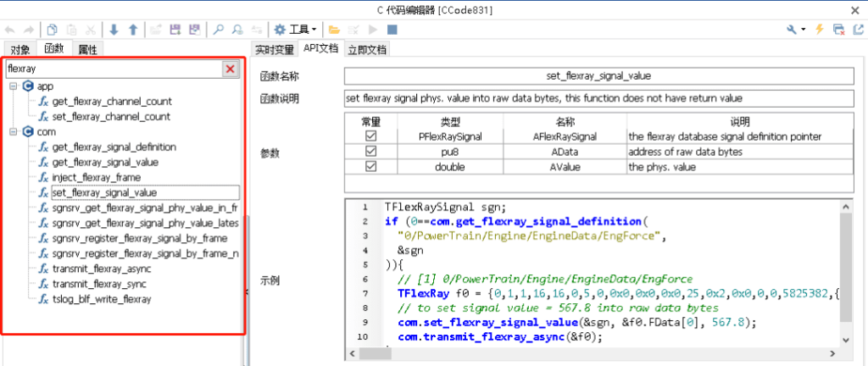Click the copy icon in the toolbar
This screenshot has width=868, height=366.
click(x=52, y=30)
